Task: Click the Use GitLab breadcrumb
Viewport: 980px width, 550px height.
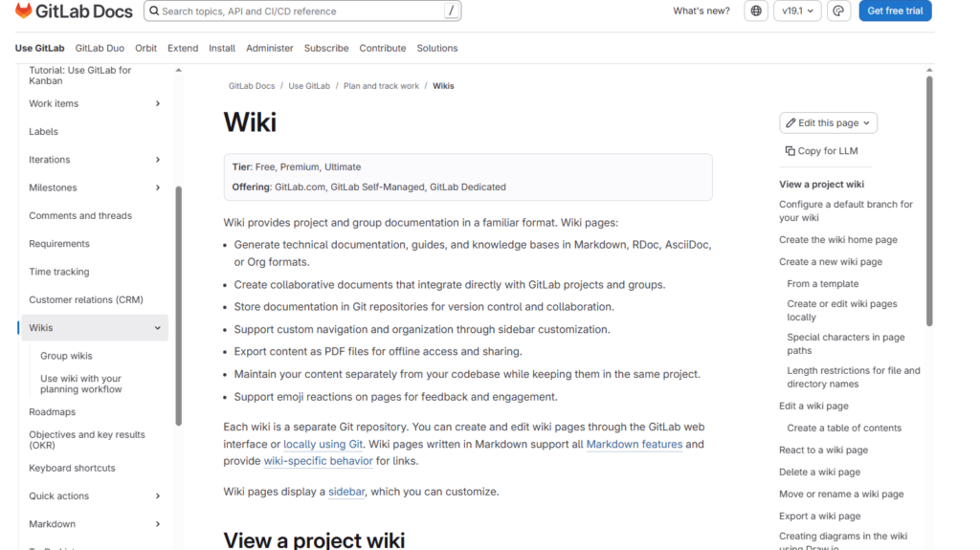Action: (x=309, y=86)
